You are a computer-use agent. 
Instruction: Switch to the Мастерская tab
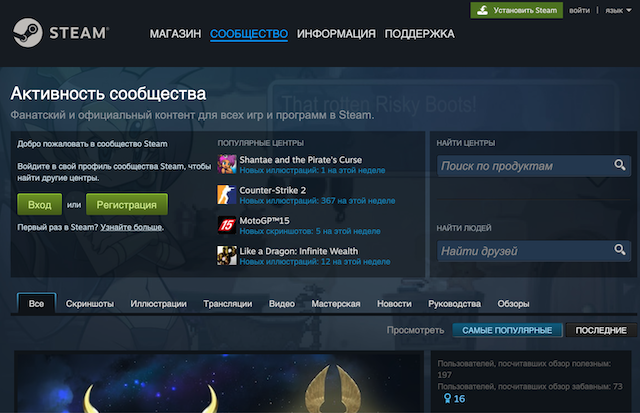[336, 304]
